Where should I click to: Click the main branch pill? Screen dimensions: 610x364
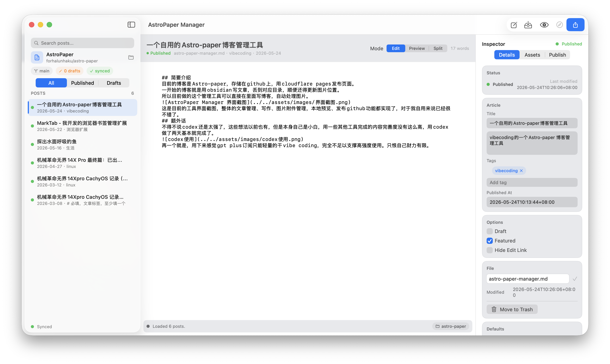pyautogui.click(x=42, y=71)
